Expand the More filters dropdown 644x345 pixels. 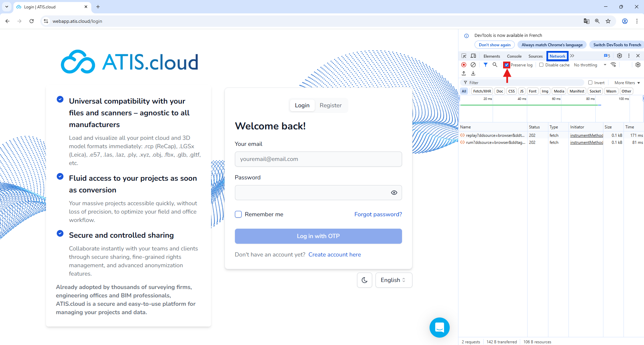point(627,83)
